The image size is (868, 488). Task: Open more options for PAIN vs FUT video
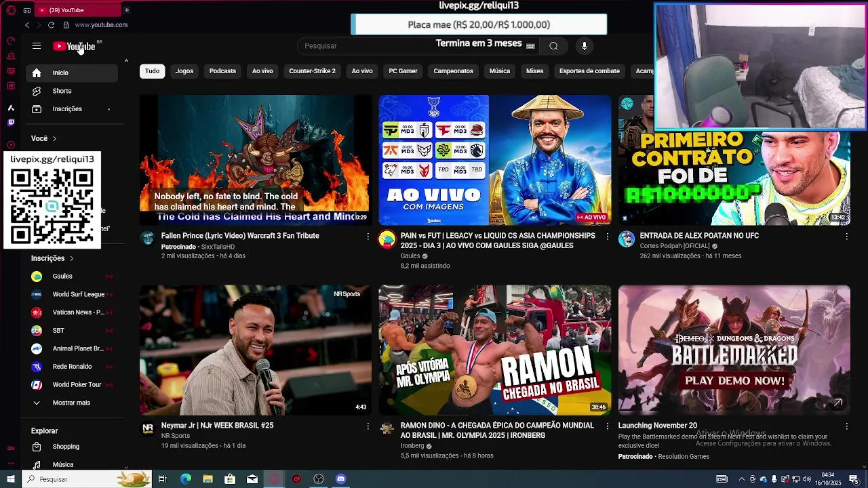pos(608,237)
